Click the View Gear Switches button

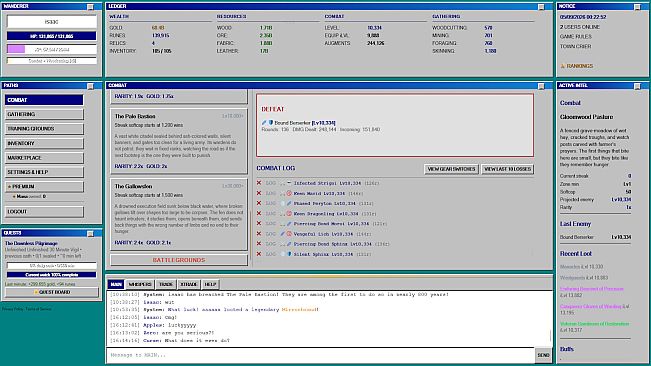coord(451,169)
